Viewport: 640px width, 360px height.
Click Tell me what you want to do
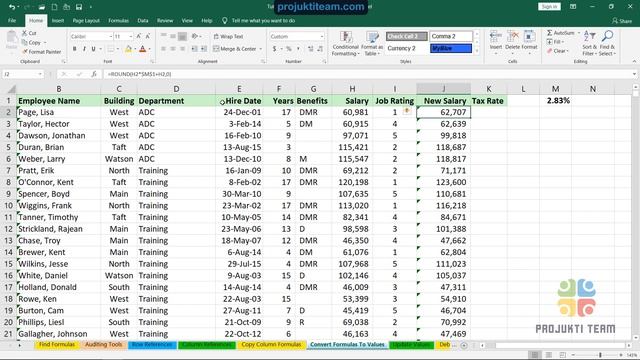pyautogui.click(x=263, y=20)
